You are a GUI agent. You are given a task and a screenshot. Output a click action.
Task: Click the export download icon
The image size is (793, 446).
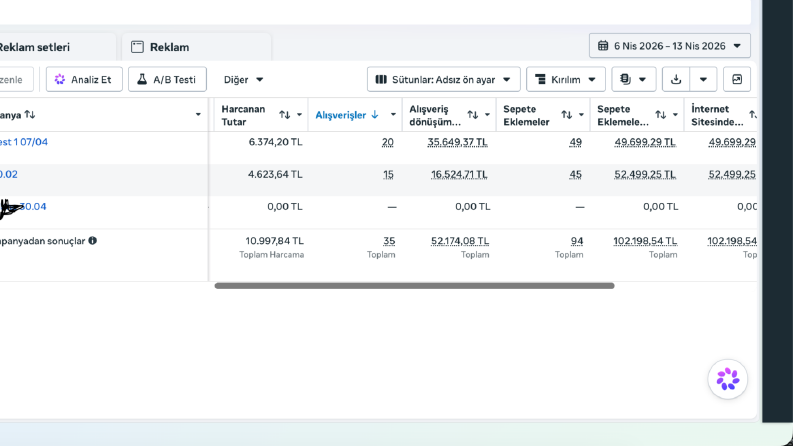pos(676,79)
